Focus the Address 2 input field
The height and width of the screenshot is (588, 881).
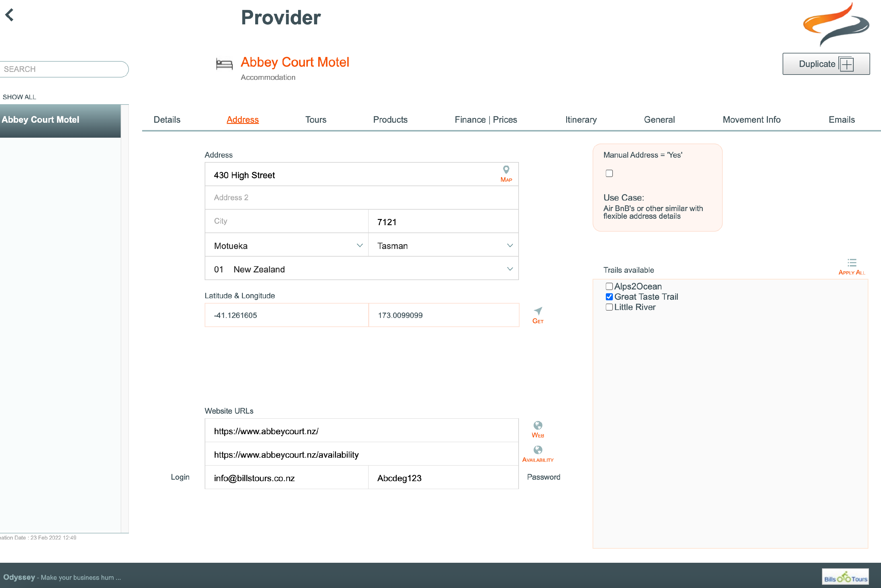pyautogui.click(x=361, y=198)
